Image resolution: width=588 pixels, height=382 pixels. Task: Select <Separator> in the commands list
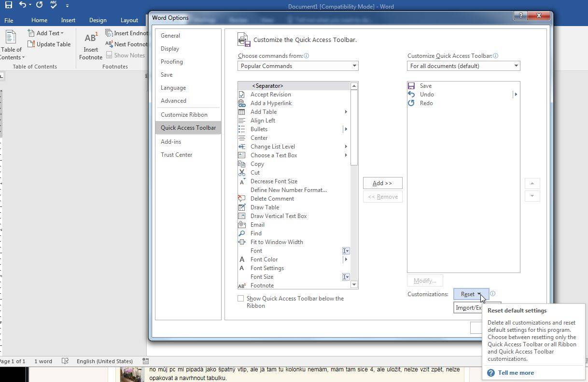click(x=294, y=86)
